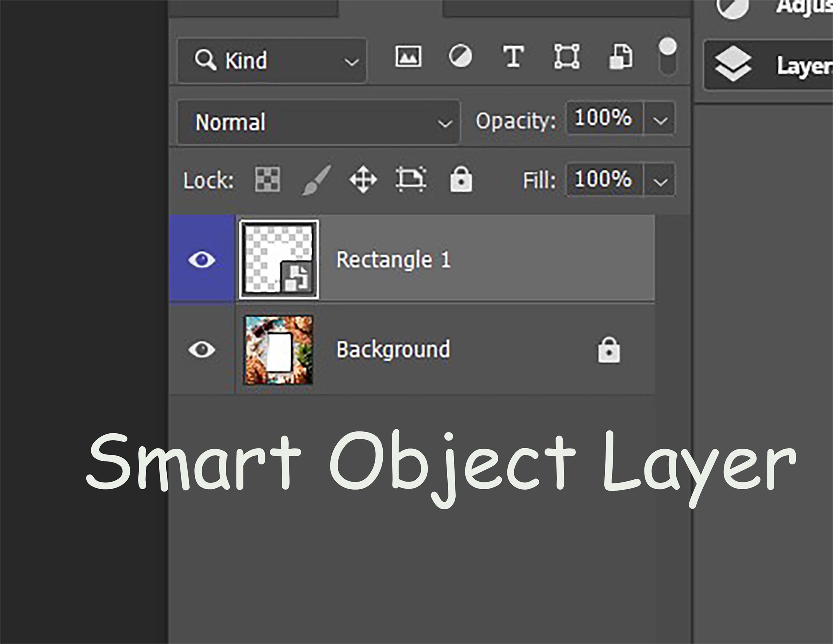
Task: Open the Kind filter dropdown
Action: [272, 60]
